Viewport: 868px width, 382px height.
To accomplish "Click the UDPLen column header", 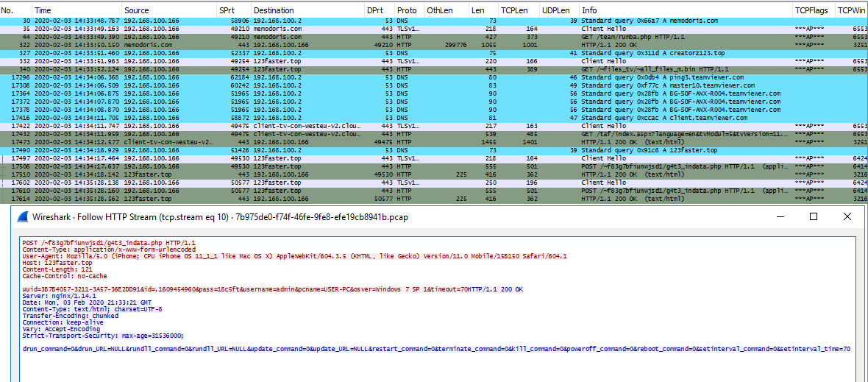I will (x=559, y=10).
